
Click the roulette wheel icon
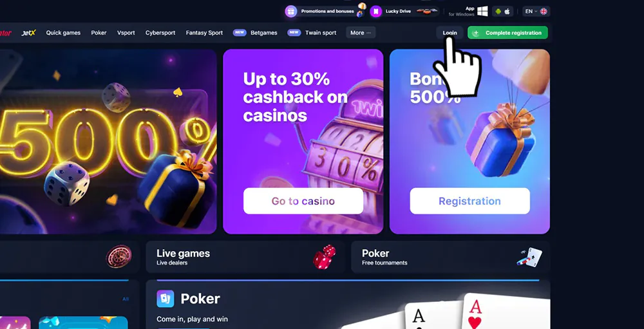(x=118, y=257)
